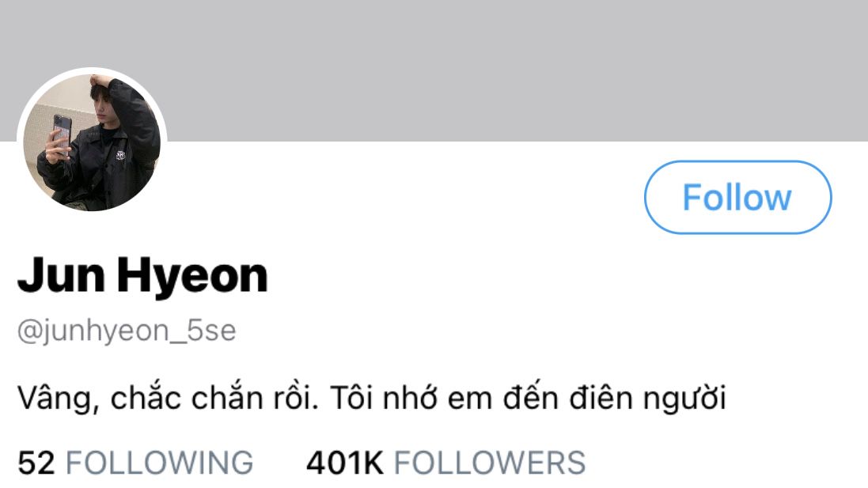The width and height of the screenshot is (868, 488).
Task: Select the Jun Hyeon display name
Action: tap(143, 275)
